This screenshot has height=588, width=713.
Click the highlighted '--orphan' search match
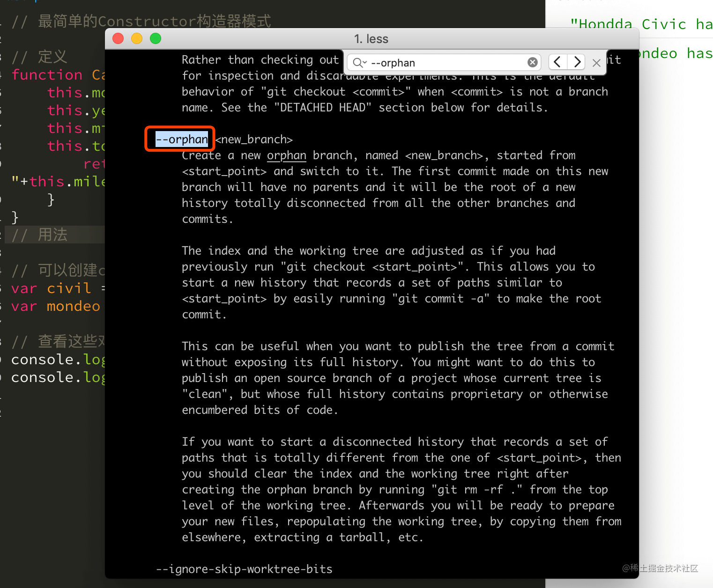182,139
